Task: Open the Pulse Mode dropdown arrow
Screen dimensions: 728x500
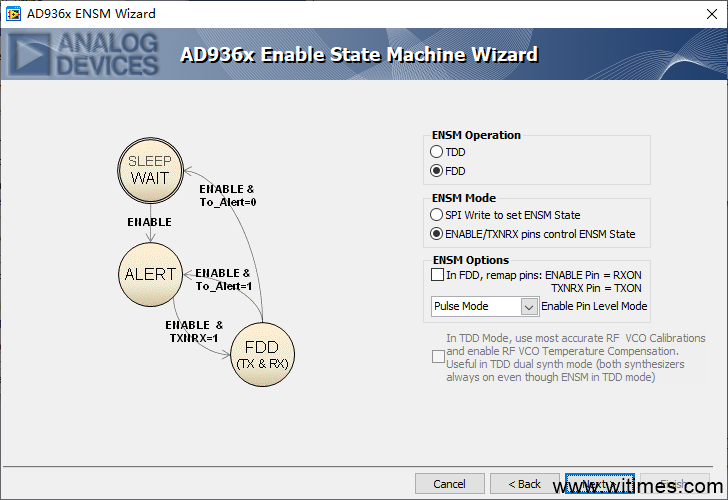Action: (529, 306)
